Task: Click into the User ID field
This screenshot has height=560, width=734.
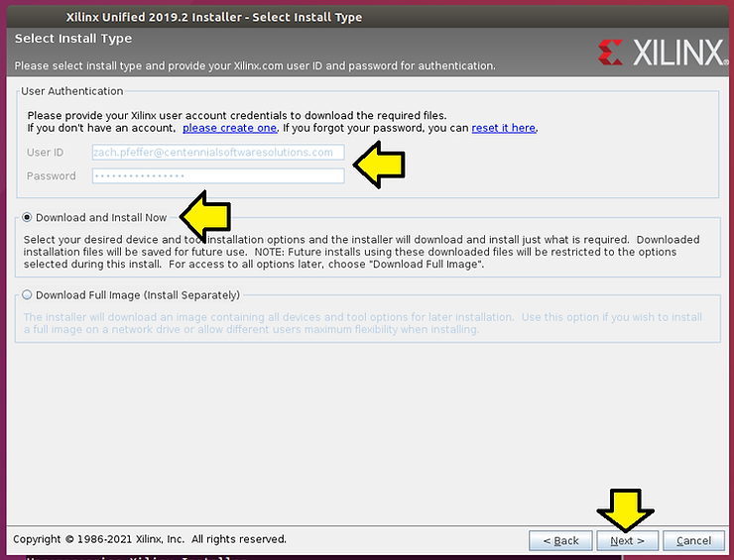Action: (218, 152)
